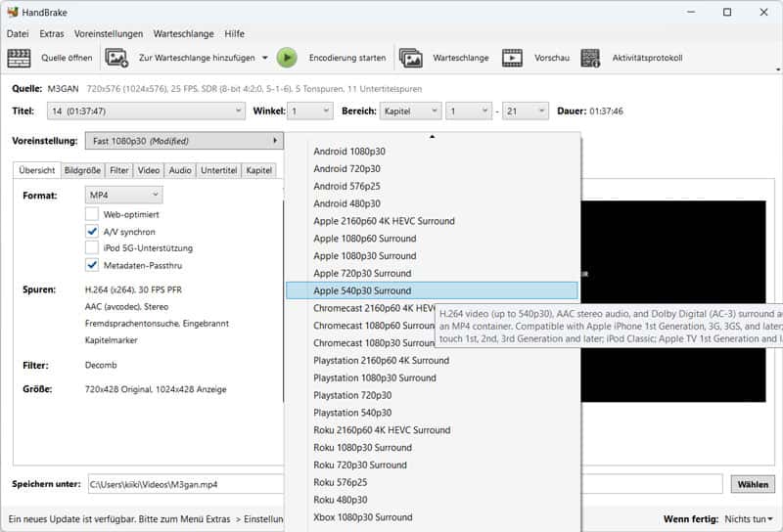
Task: Open the Format MP4 dropdown
Action: coord(124,196)
